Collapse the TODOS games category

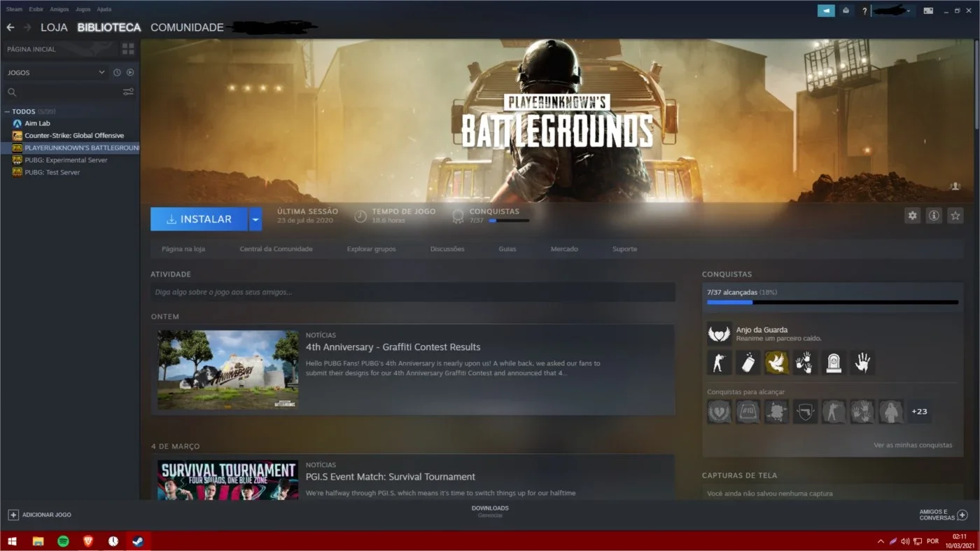tap(7, 111)
